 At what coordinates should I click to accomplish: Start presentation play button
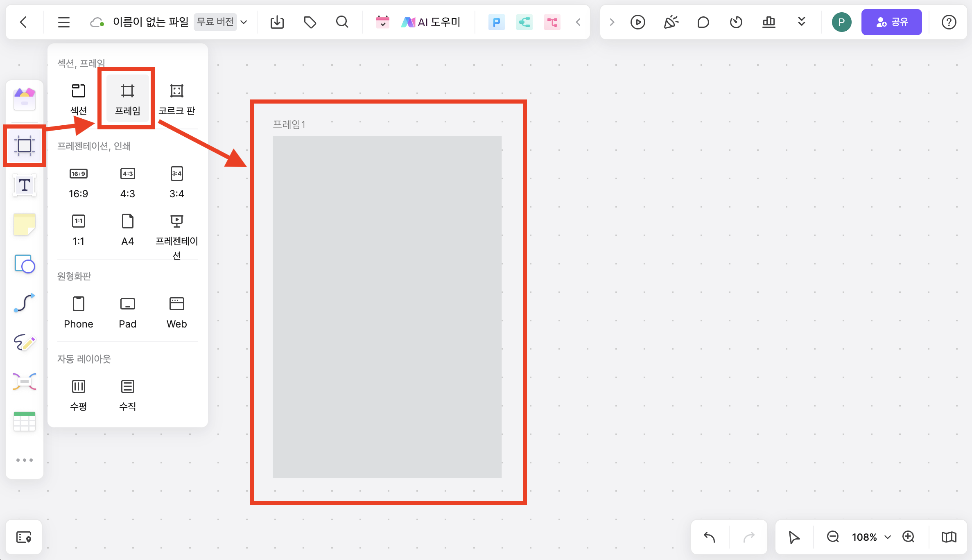pos(638,22)
